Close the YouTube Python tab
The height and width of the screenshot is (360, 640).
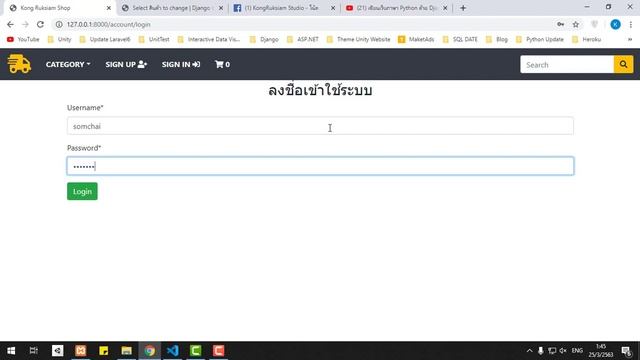pos(445,8)
